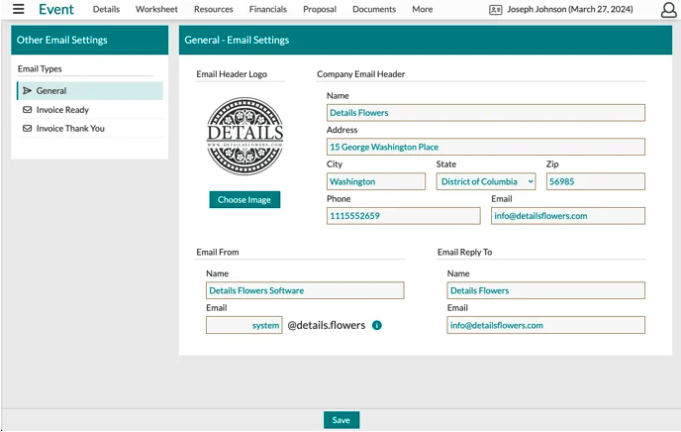The height and width of the screenshot is (432, 681).
Task: Open the Financials menu
Action: pyautogui.click(x=268, y=9)
